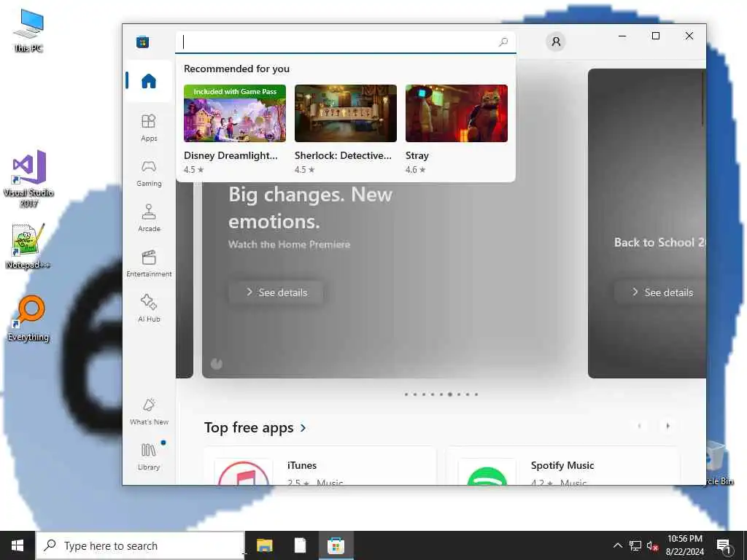Image resolution: width=747 pixels, height=560 pixels.
Task: Open the Apps section
Action: pos(149,128)
